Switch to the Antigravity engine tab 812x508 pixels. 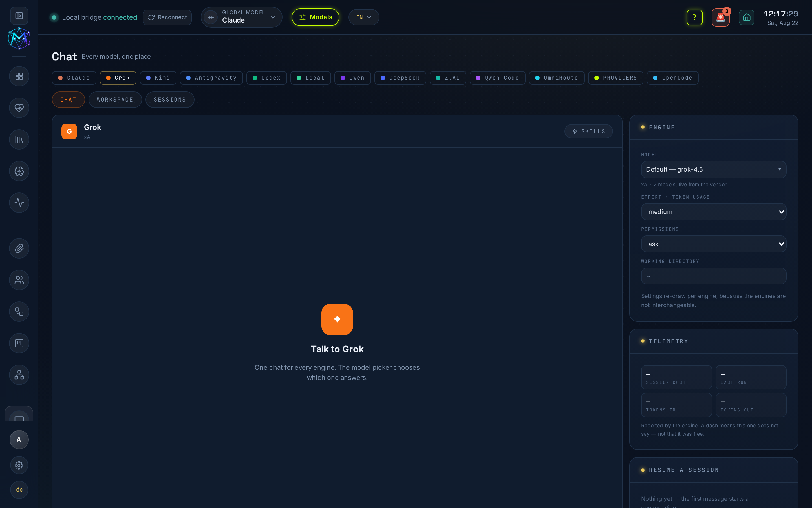pos(211,78)
